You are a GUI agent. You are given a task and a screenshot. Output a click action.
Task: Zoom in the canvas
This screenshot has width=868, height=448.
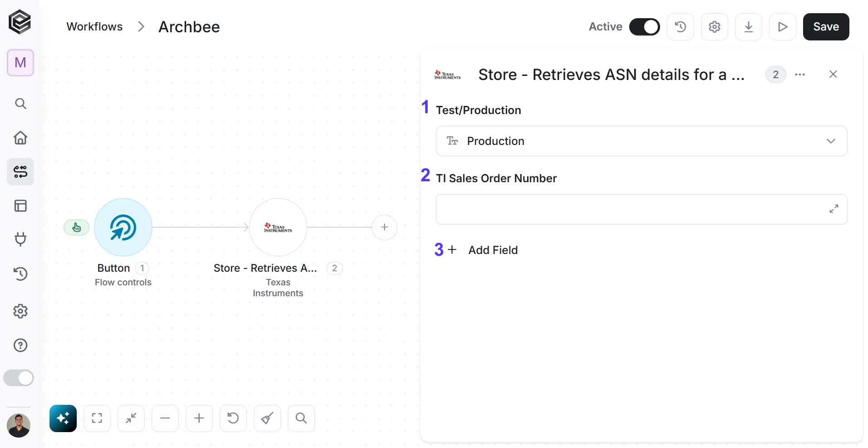click(x=199, y=418)
